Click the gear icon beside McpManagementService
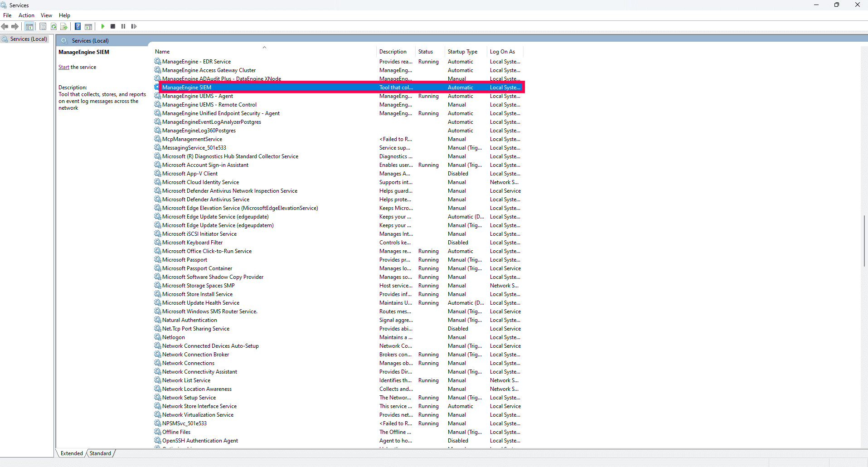Screen dimensions: 868x467 [x=158, y=139]
